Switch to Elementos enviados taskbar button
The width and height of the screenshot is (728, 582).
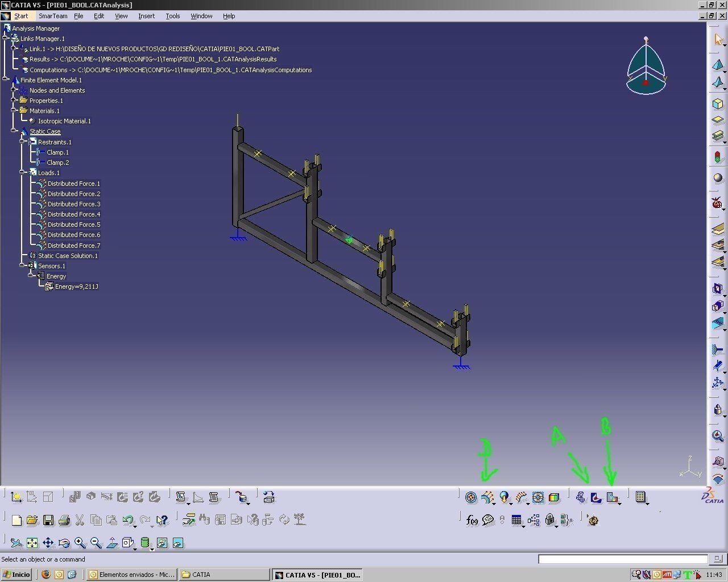click(x=133, y=575)
